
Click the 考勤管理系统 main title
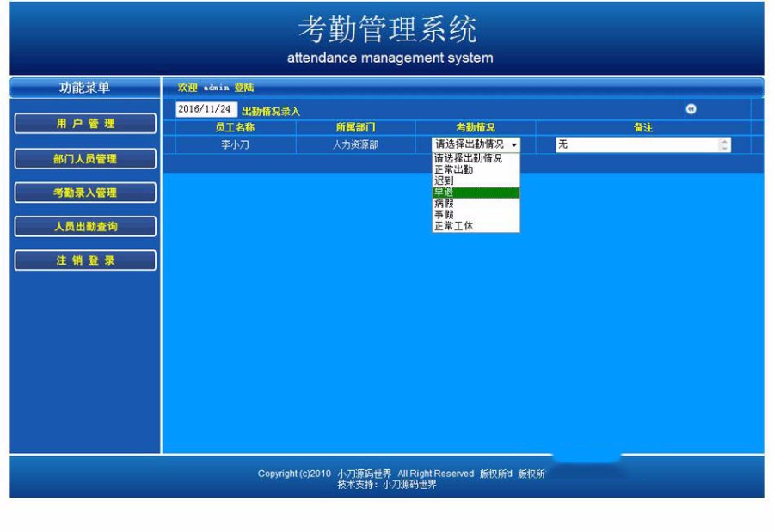(x=388, y=28)
